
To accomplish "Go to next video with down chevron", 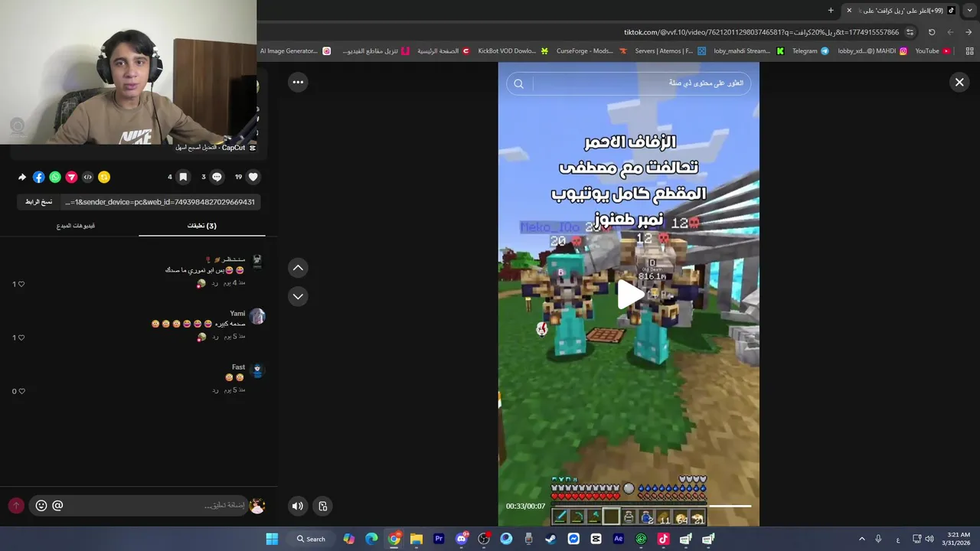I will pos(298,296).
